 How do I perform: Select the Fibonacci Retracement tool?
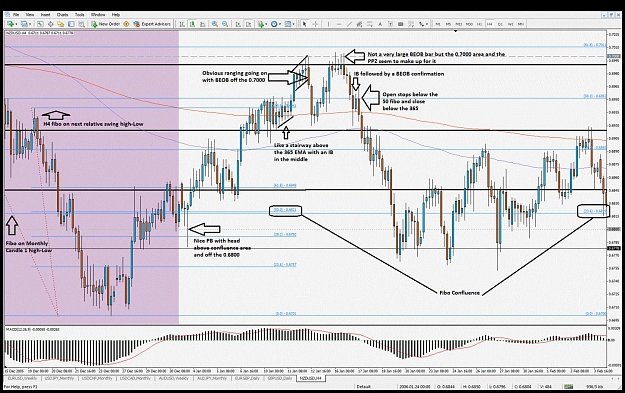click(x=370, y=24)
